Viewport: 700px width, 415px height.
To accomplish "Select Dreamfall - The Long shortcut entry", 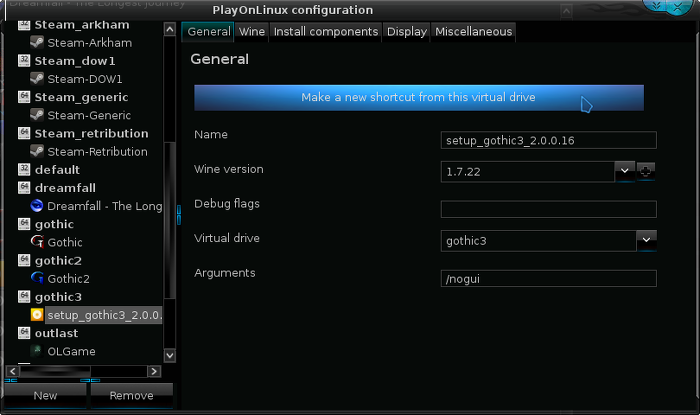I will [x=105, y=206].
